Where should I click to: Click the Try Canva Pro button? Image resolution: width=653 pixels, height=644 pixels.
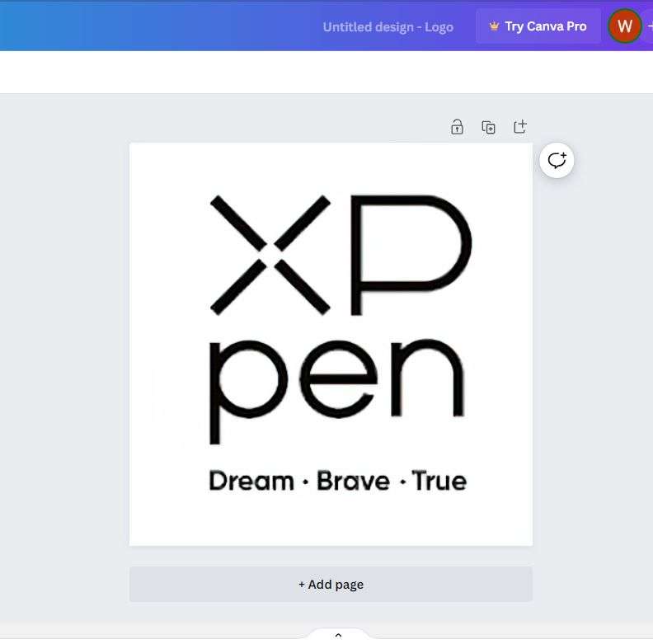(538, 26)
